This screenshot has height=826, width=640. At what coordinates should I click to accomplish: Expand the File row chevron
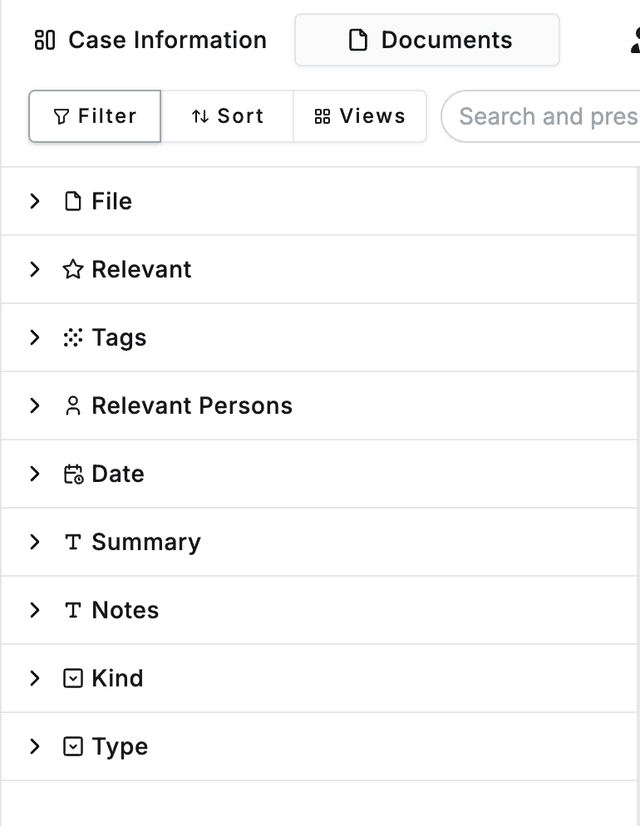coord(35,202)
